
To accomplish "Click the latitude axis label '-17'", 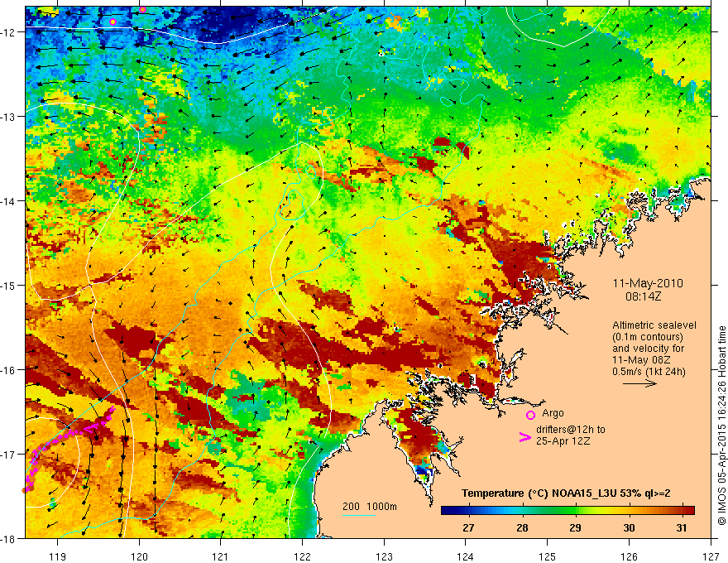I will tap(9, 455).
